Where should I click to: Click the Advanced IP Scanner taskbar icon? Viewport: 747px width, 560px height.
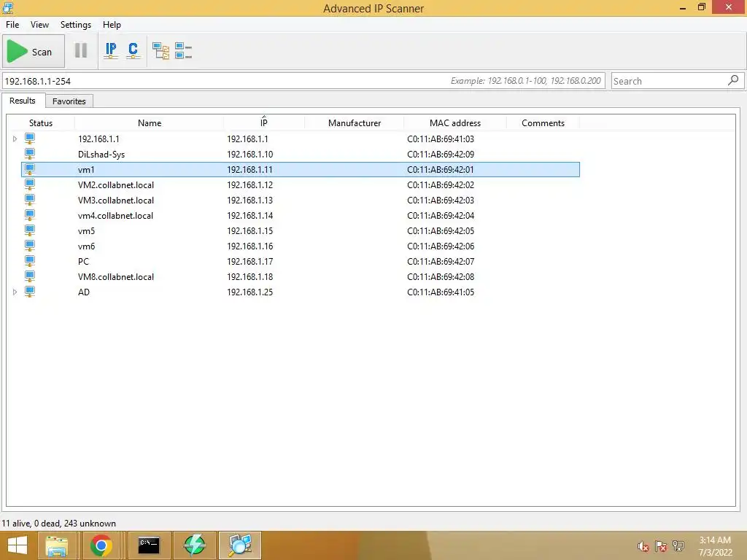coord(239,545)
